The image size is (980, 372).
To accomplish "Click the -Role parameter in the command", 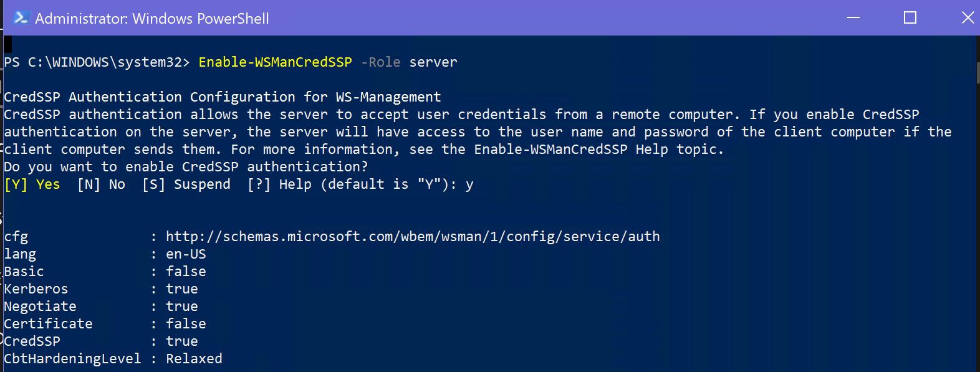I will tap(380, 62).
